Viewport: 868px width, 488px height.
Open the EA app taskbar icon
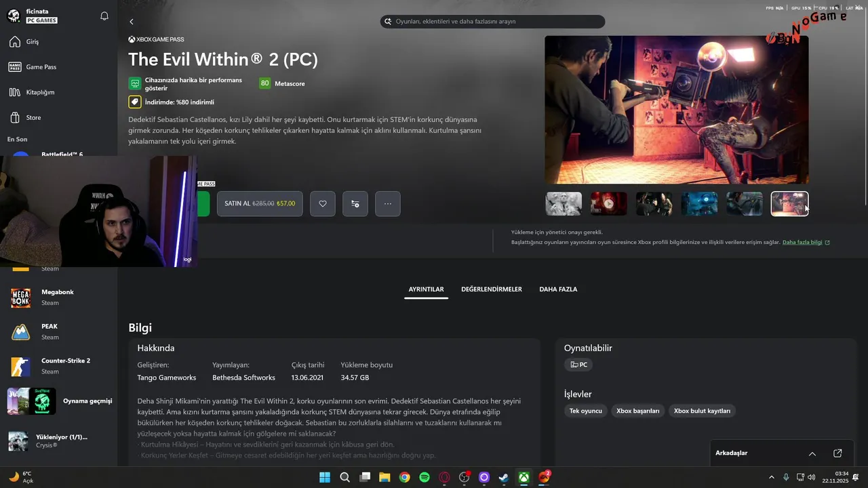pyautogui.click(x=544, y=477)
